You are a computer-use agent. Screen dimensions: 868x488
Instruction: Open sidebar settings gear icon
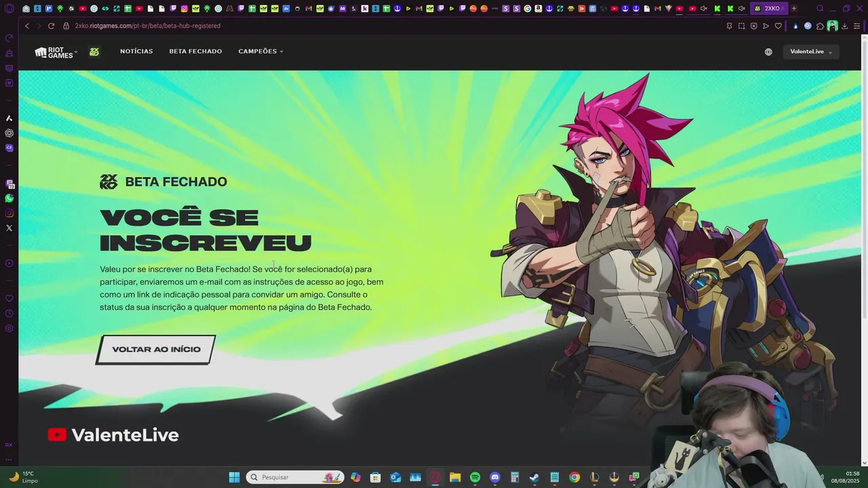(9, 329)
